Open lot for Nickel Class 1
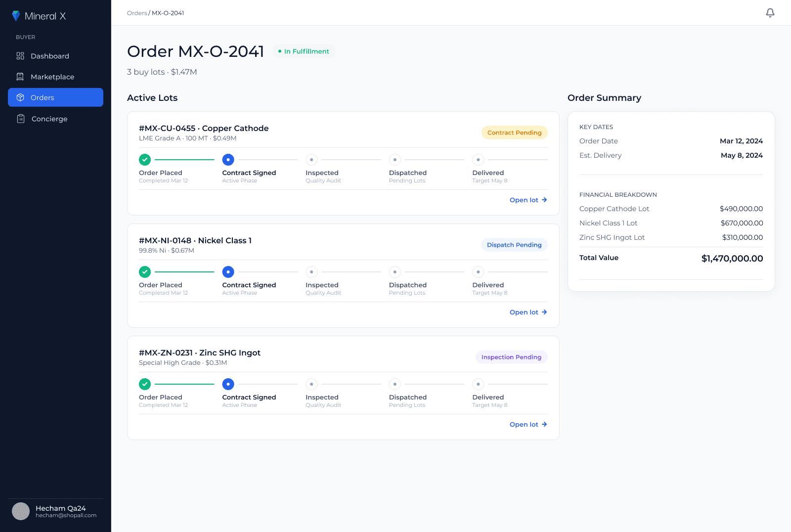The image size is (791, 532). (528, 312)
